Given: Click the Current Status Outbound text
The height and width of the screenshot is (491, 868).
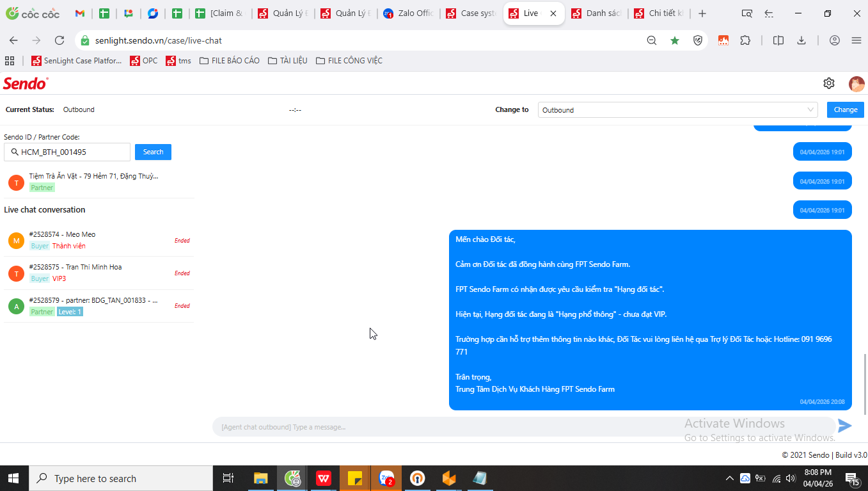Looking at the screenshot, I should tap(79, 109).
